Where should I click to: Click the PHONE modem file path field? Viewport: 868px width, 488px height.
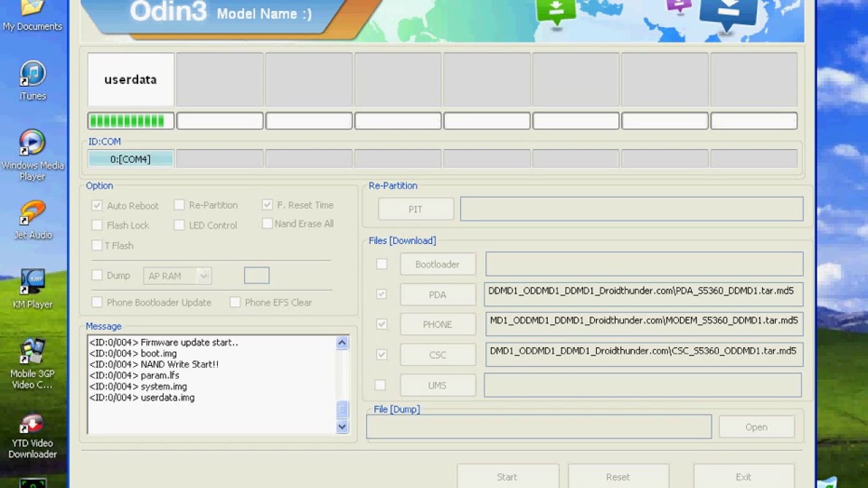pyautogui.click(x=644, y=324)
